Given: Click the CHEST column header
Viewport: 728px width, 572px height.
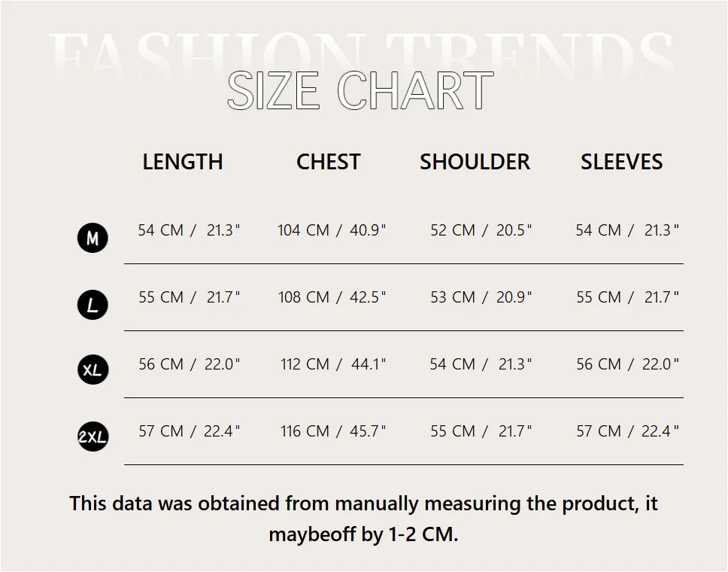Looking at the screenshot, I should 328,162.
